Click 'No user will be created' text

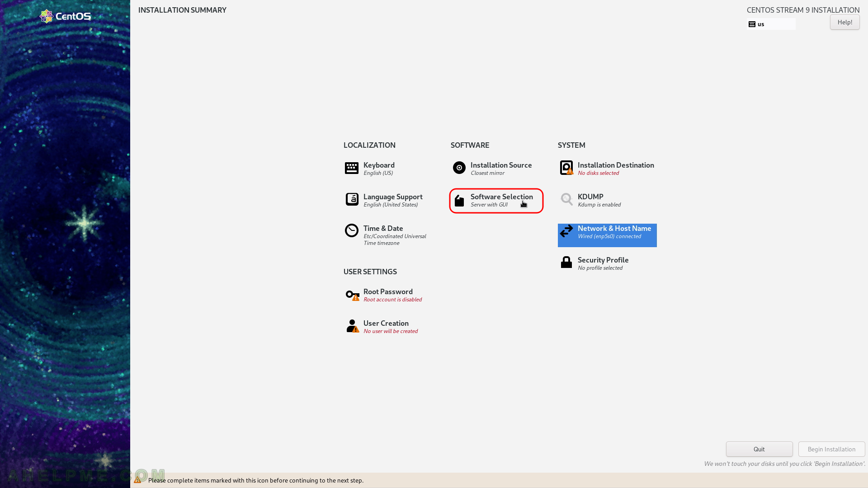(391, 331)
